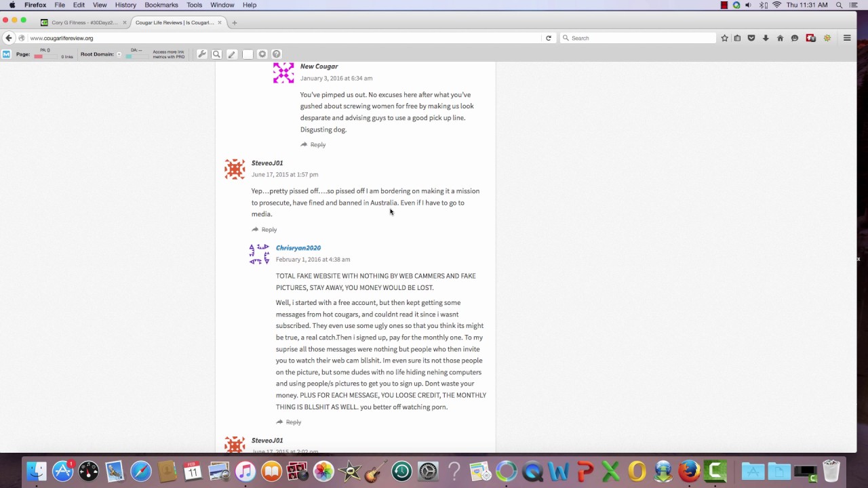Close the Cory G Fitness tab
The image size is (868, 488).
125,22
